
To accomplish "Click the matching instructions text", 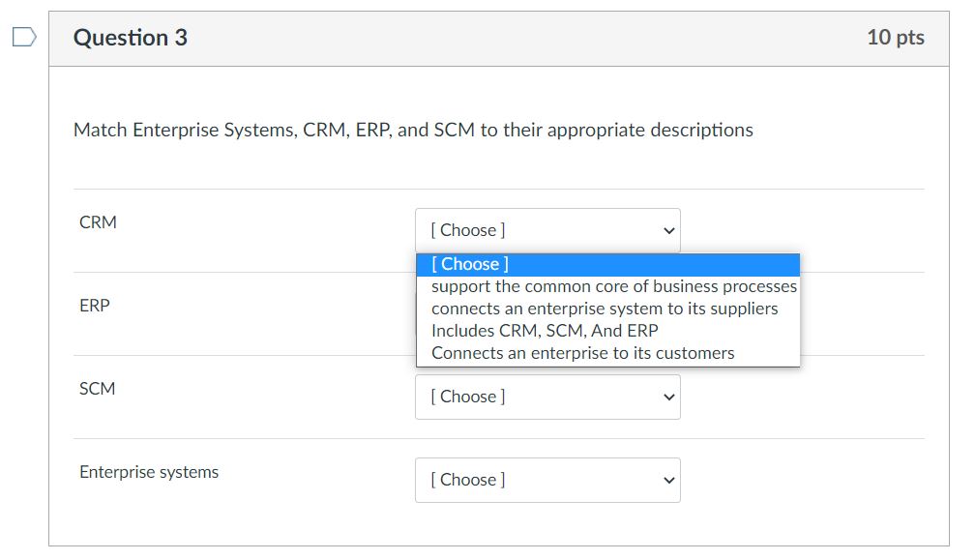I will click(x=412, y=130).
